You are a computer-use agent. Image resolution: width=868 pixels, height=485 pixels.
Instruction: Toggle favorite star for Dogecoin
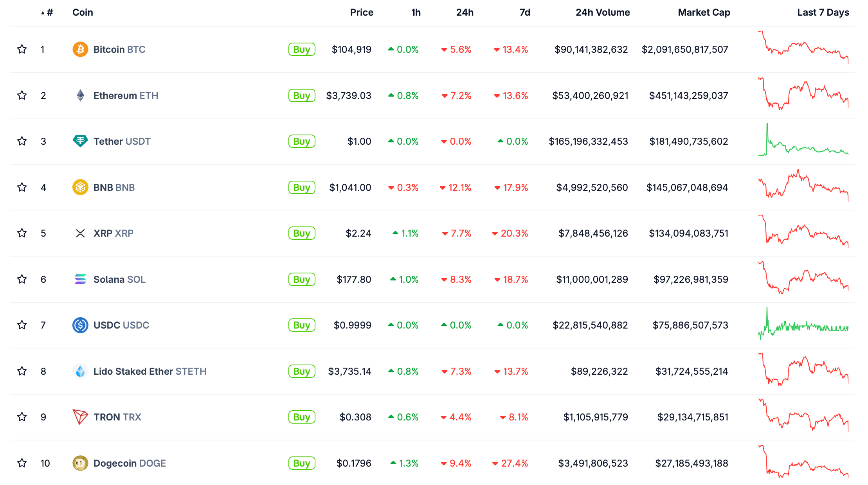pos(22,463)
